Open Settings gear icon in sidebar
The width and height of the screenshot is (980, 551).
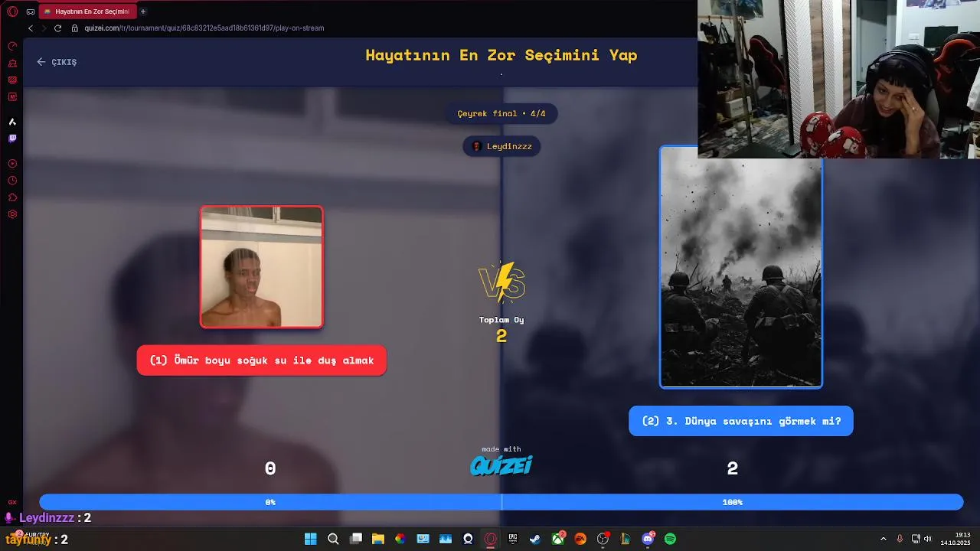click(12, 214)
